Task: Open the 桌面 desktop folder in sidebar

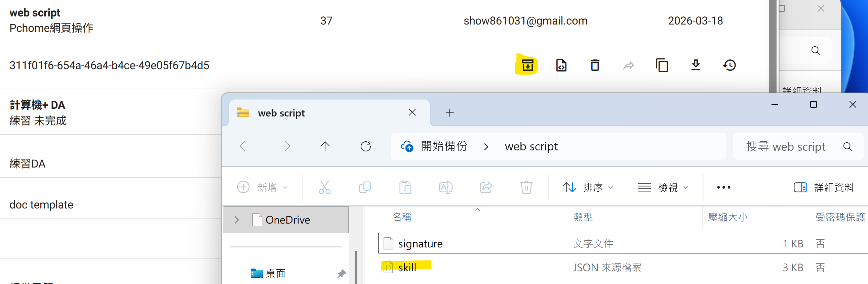Action: point(275,273)
